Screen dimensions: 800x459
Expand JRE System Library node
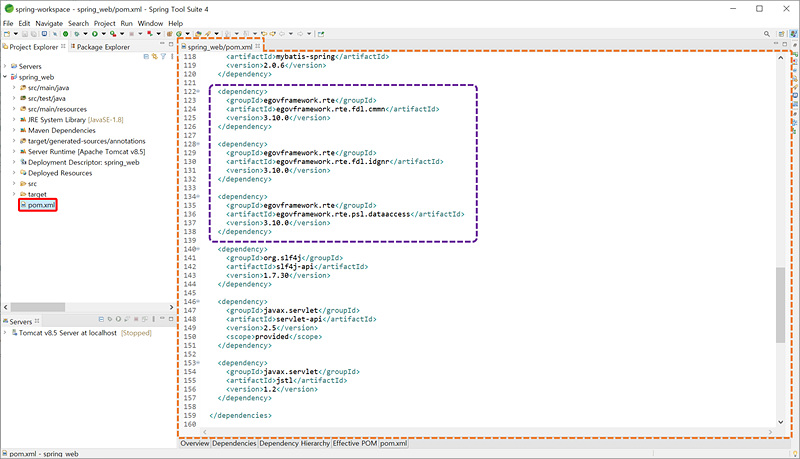(14, 120)
